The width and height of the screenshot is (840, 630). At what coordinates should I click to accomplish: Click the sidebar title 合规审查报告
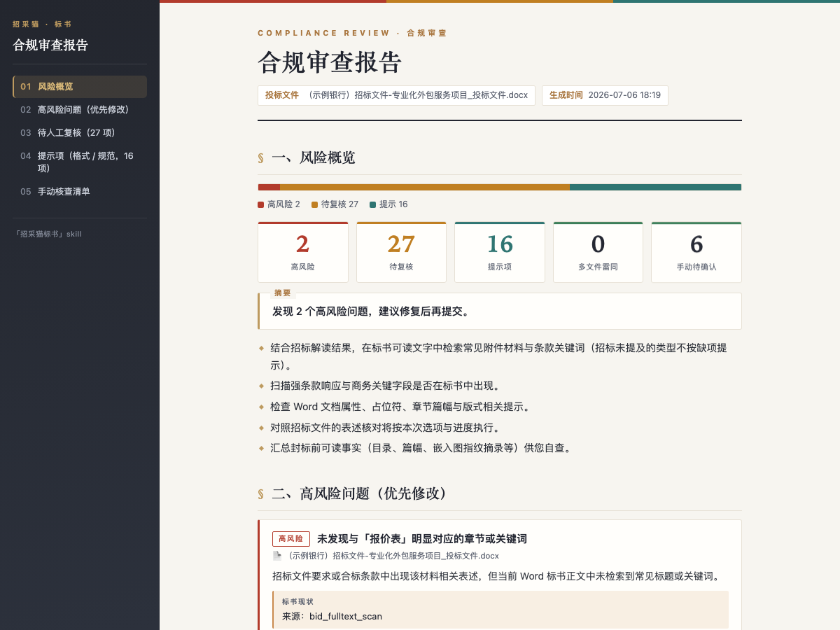tap(50, 45)
